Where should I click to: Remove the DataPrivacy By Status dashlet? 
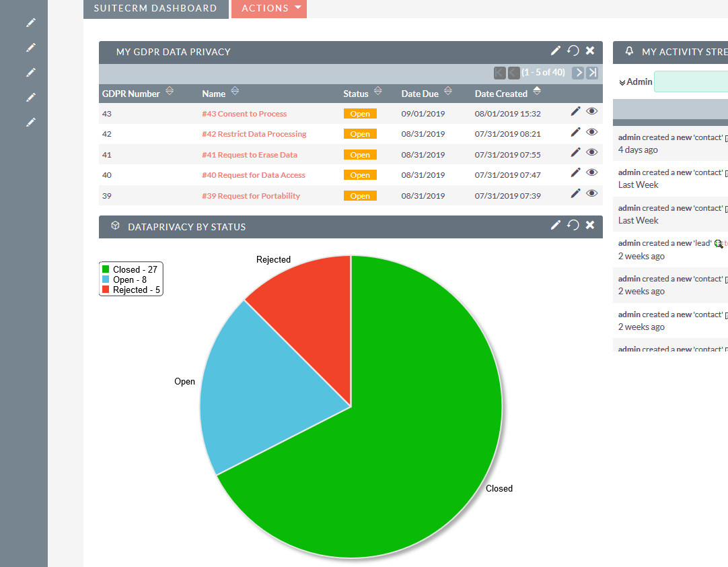pyautogui.click(x=590, y=226)
